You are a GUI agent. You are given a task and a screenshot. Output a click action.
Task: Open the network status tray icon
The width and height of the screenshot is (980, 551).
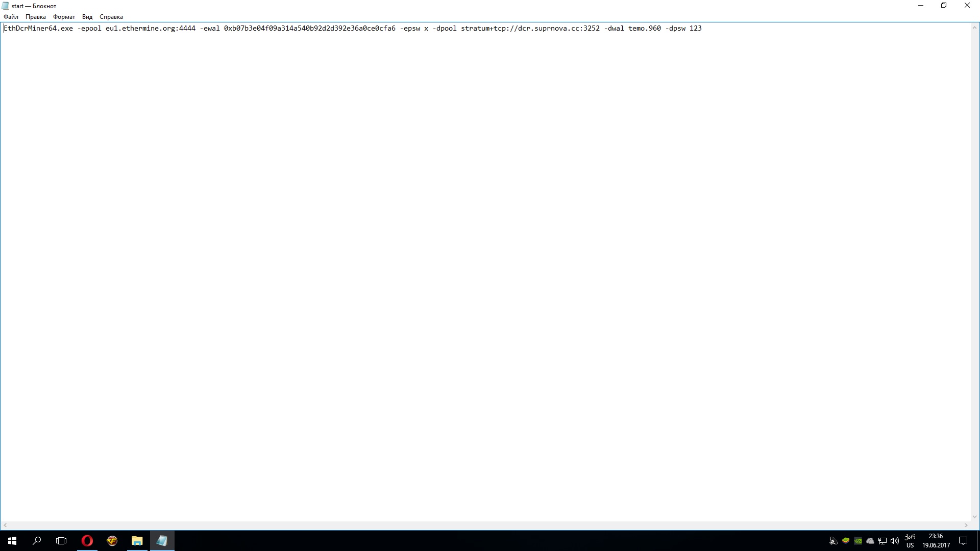point(883,541)
